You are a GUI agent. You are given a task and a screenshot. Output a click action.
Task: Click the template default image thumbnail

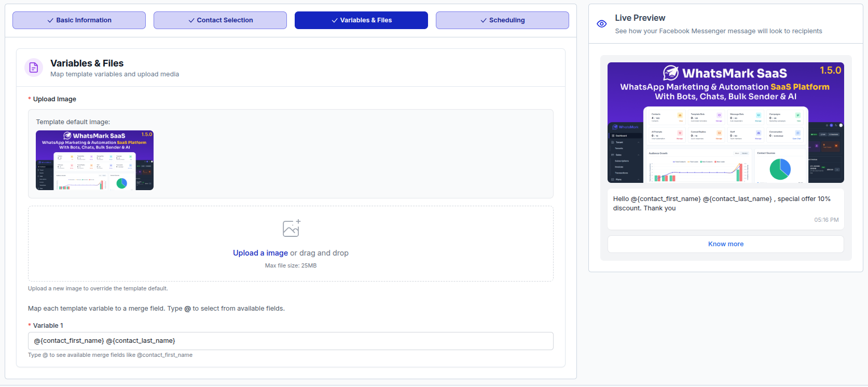(94, 160)
